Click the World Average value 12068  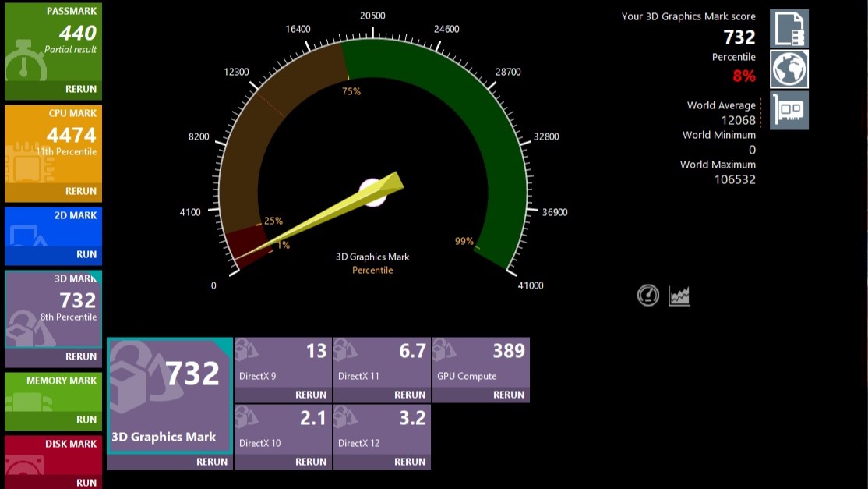pyautogui.click(x=739, y=120)
